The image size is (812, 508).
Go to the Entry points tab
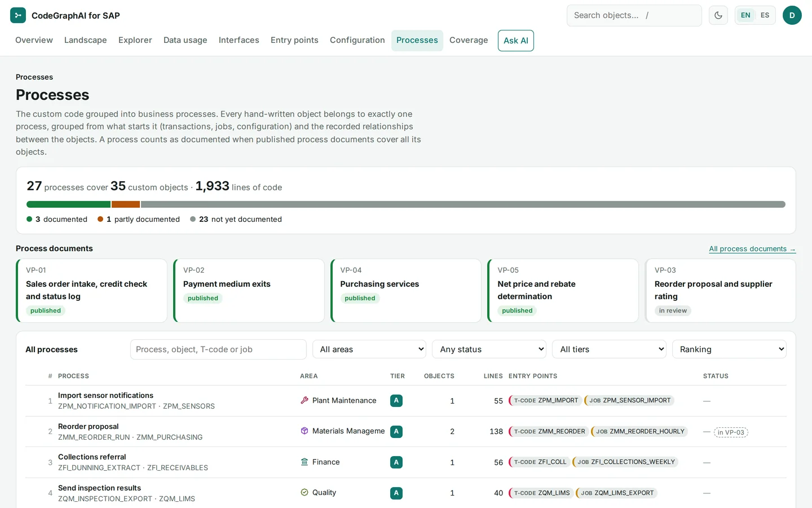coord(294,40)
